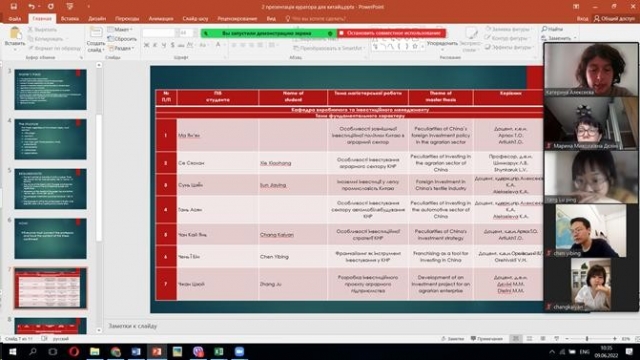Click the Excel icon in taskbar

point(219,351)
